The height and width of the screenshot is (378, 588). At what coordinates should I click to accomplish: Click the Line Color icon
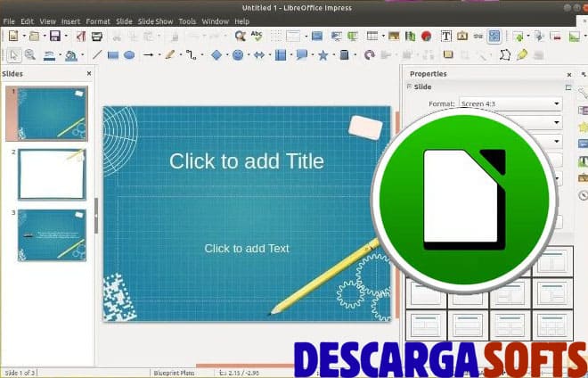pos(49,55)
